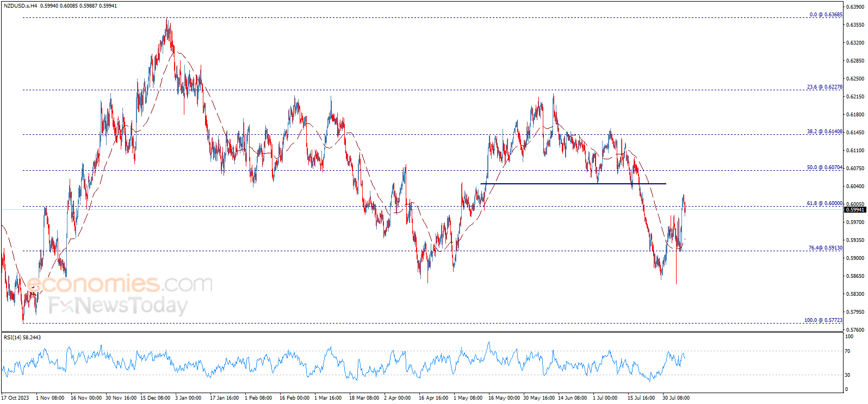The width and height of the screenshot is (868, 404).
Task: Select the 76.4 @ 0.59130 Fibonacci level label
Action: [825, 248]
